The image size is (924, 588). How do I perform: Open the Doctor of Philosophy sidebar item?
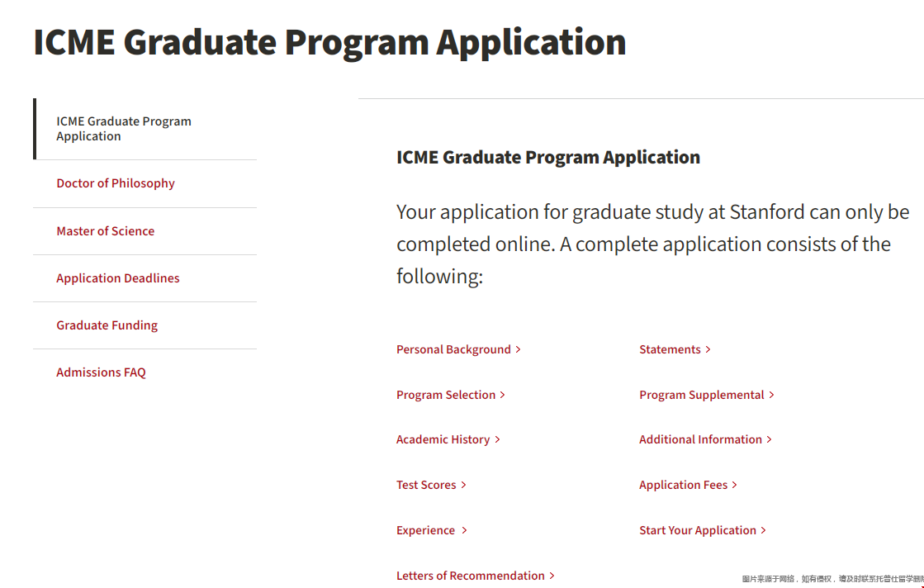click(116, 183)
